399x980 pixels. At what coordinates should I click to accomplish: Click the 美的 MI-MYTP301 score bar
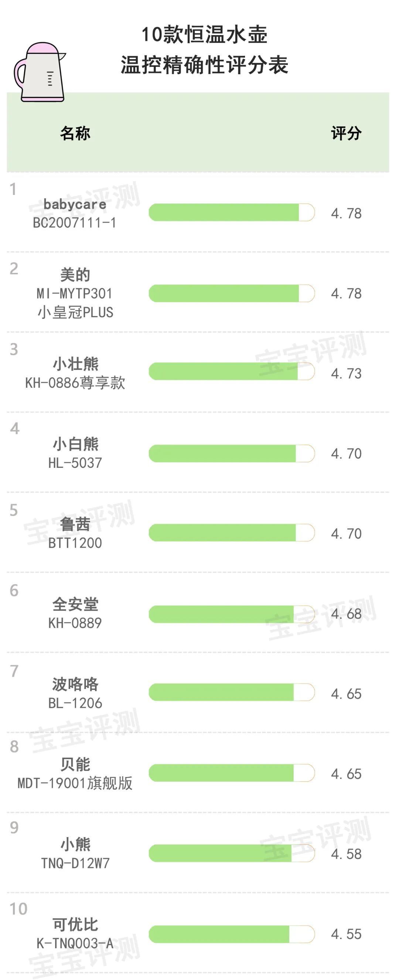coord(232,293)
